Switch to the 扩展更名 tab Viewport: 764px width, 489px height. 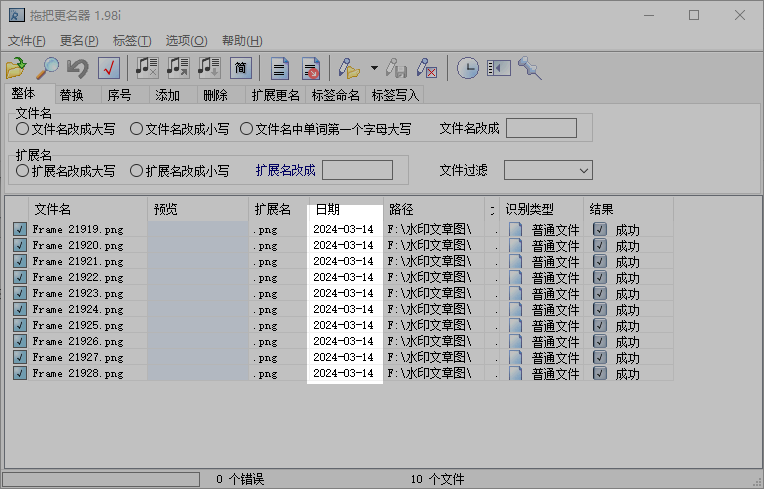click(x=275, y=95)
